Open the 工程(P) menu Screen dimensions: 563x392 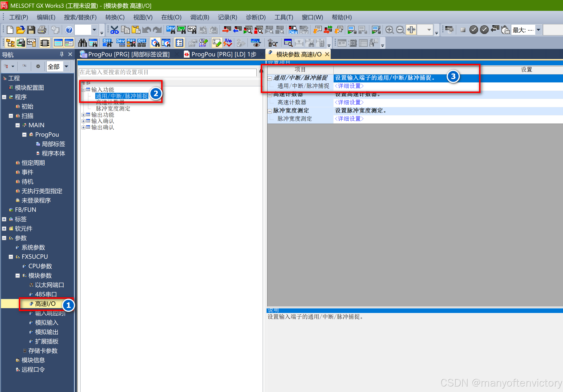click(19, 17)
